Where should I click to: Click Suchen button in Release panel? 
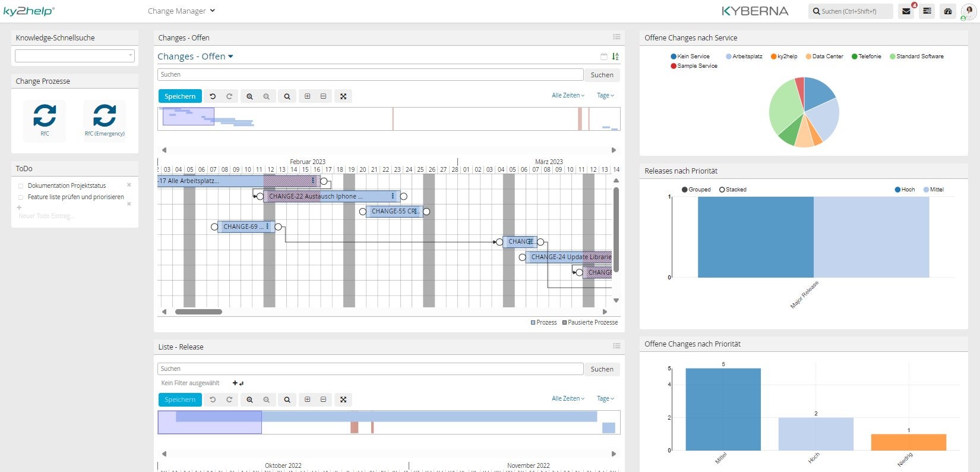(602, 369)
